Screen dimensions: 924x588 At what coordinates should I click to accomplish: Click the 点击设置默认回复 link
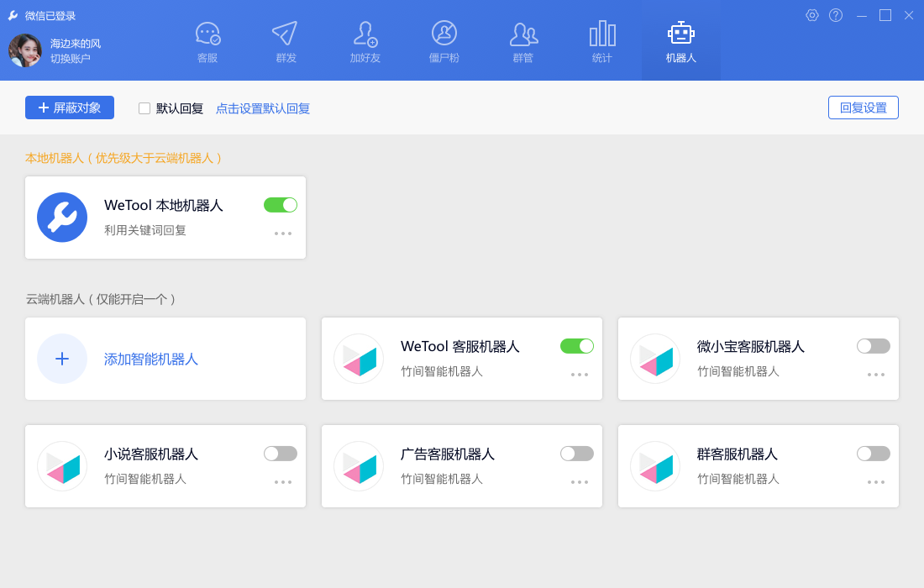click(263, 108)
